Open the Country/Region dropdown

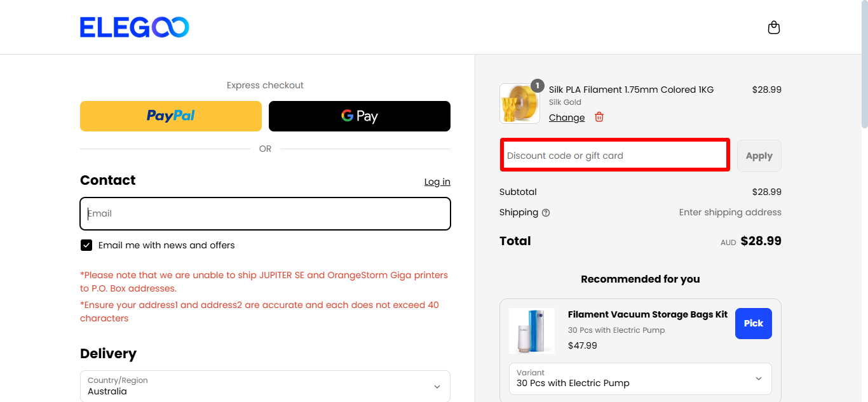click(x=265, y=386)
